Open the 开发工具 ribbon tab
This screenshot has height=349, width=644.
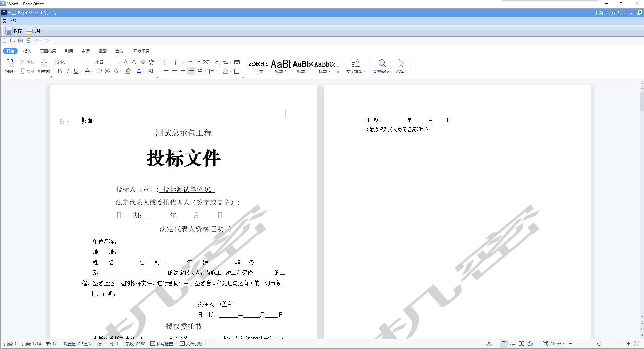click(141, 51)
